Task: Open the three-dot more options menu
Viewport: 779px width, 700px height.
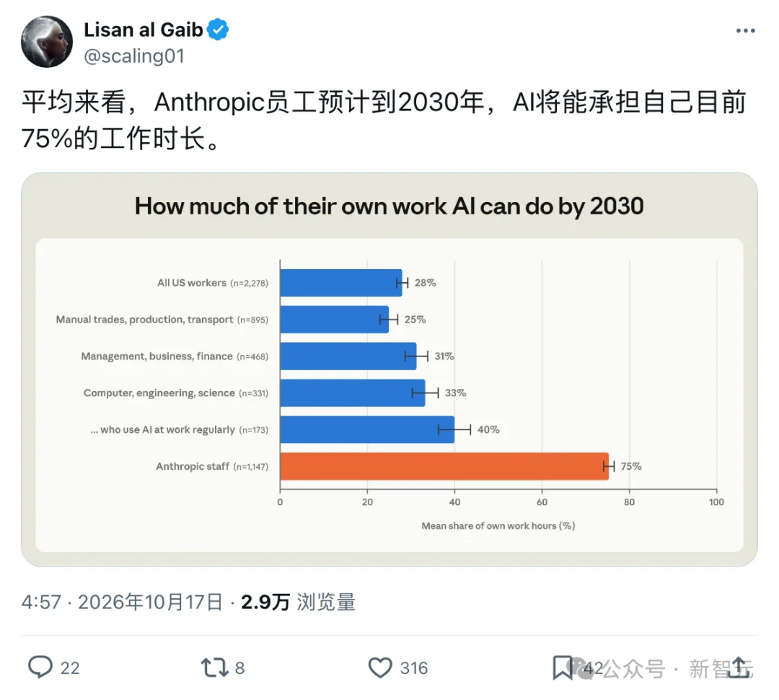Action: (745, 31)
